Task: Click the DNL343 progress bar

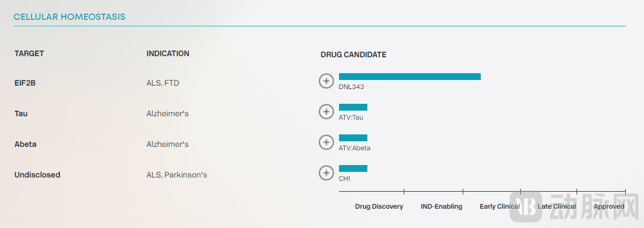Action: pyautogui.click(x=409, y=77)
